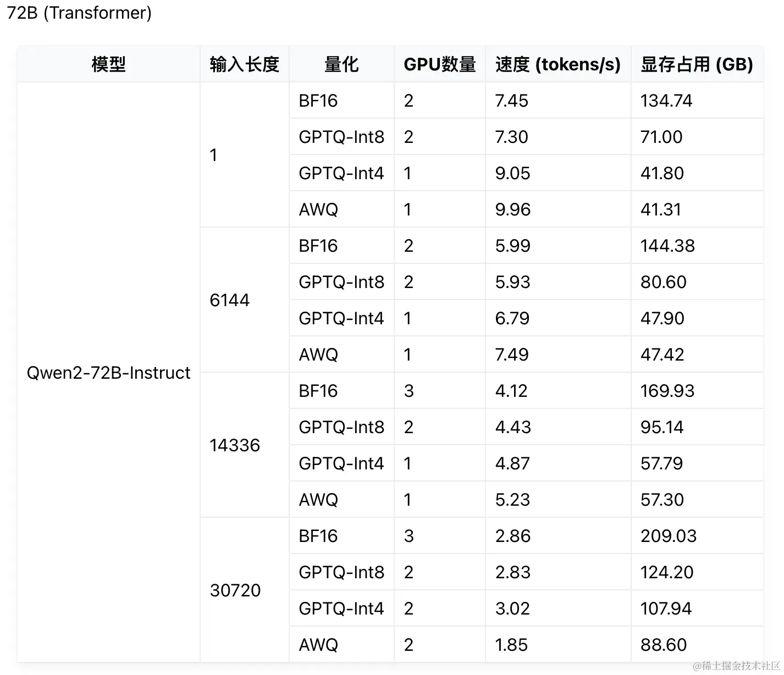Click GPU count '3' in the 169.93 GB row
Image resolution: width=784 pixels, height=675 pixels.
pyautogui.click(x=408, y=391)
